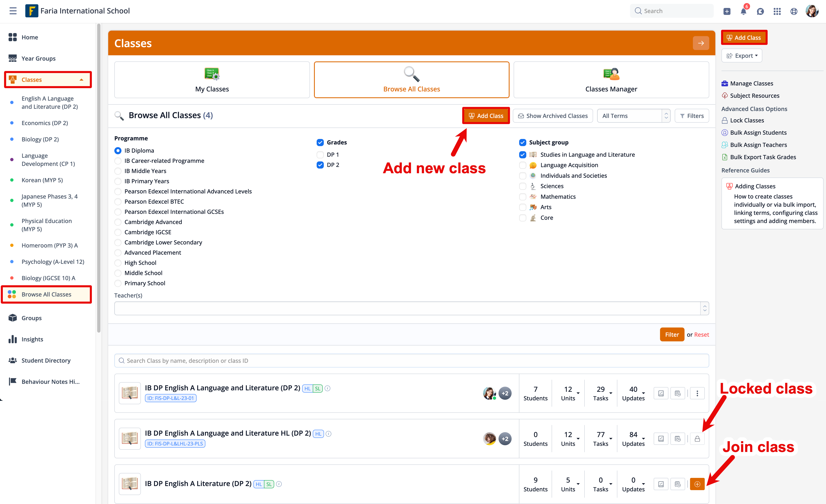Viewport: 826px width, 504px height.
Task: Click the orange join class plus icon
Action: click(697, 484)
